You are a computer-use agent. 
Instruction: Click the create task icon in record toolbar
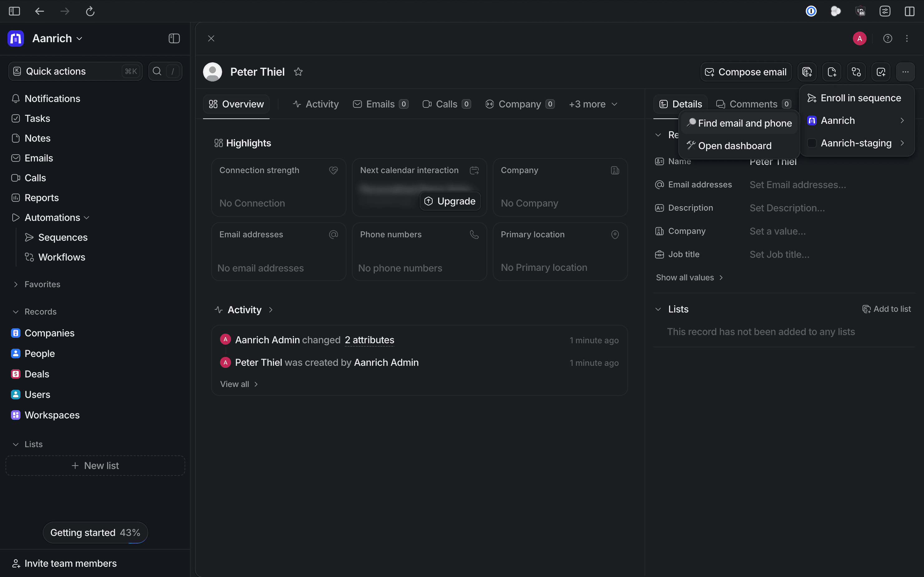tap(881, 72)
